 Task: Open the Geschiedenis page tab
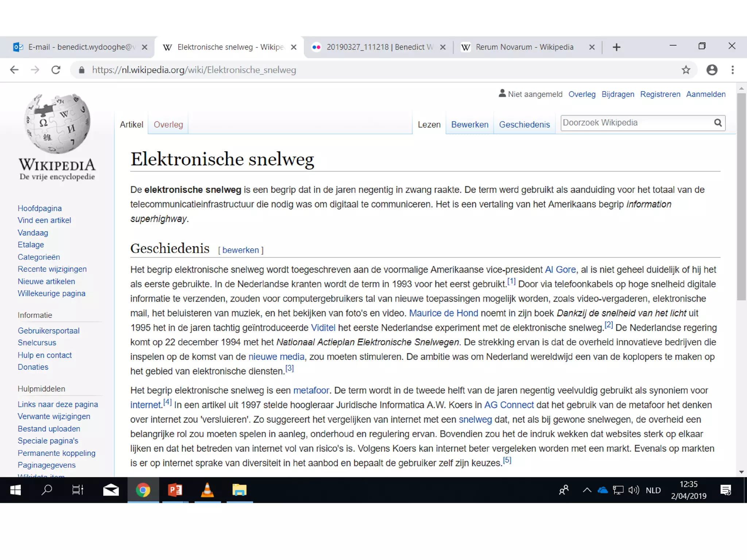click(x=524, y=125)
